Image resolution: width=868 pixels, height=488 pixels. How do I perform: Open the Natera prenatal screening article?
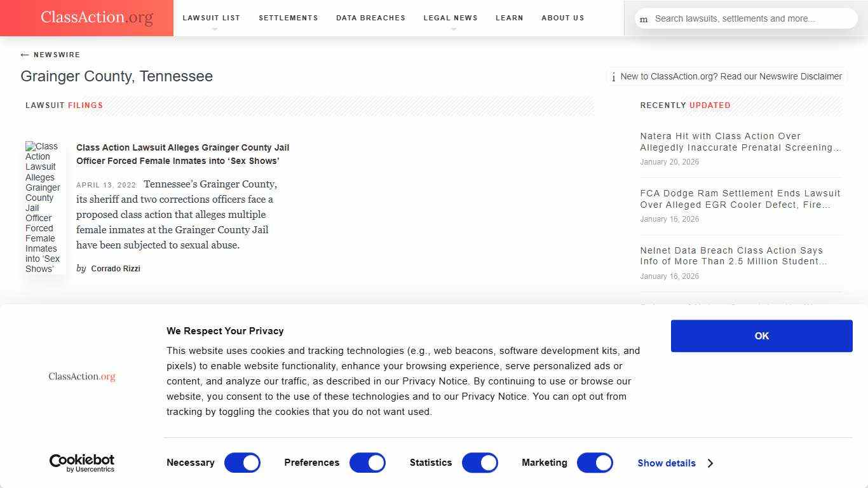pos(740,142)
